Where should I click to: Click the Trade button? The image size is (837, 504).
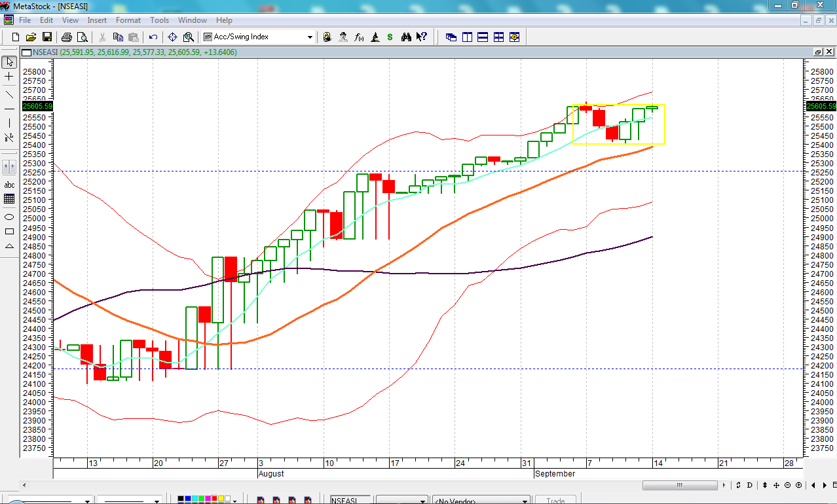(555, 501)
